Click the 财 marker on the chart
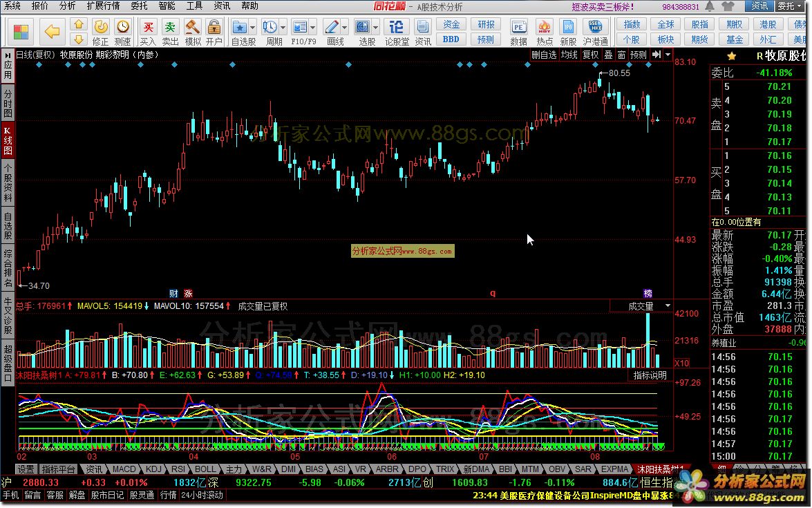 (174, 293)
